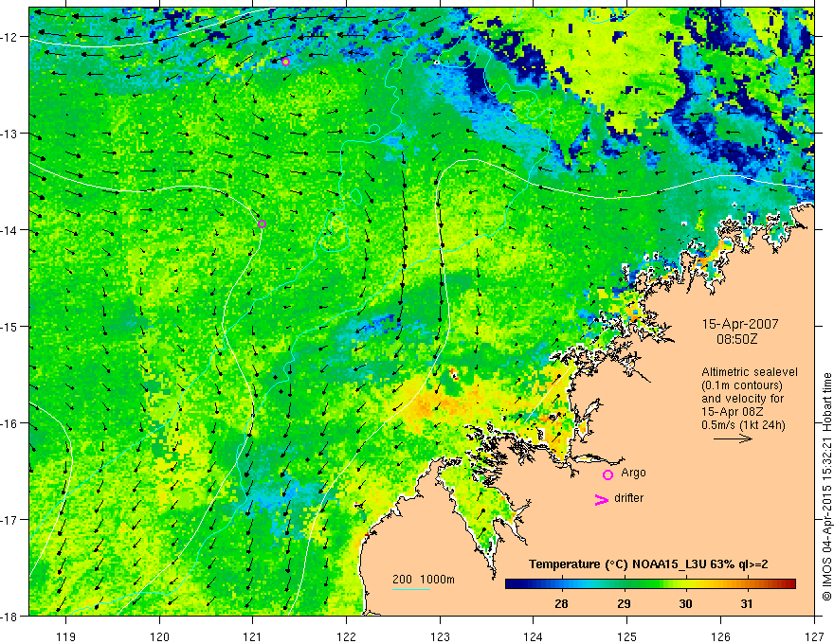Click the magenta Argo legend circle
This screenshot has width=834, height=644.
point(607,474)
